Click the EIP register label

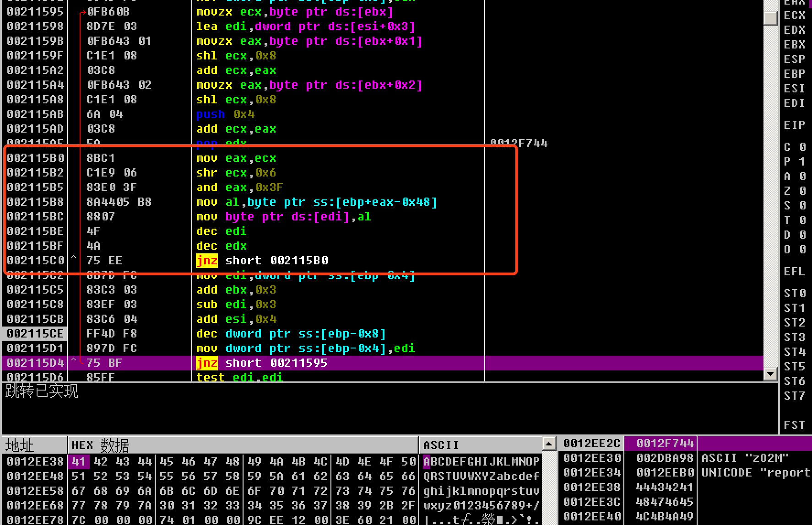point(795,125)
